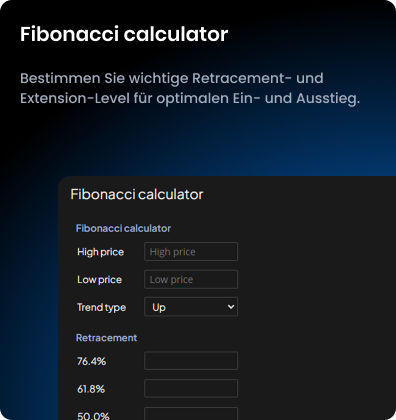Click the 61.8% level label
The height and width of the screenshot is (420, 396).
(x=91, y=389)
